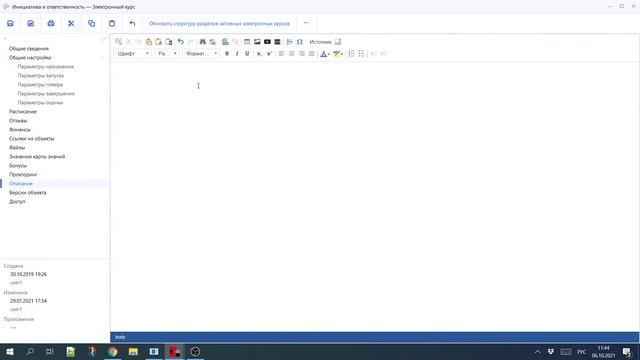The image size is (640, 360).
Task: Open the Ссылки на объекты section
Action: pos(31,138)
